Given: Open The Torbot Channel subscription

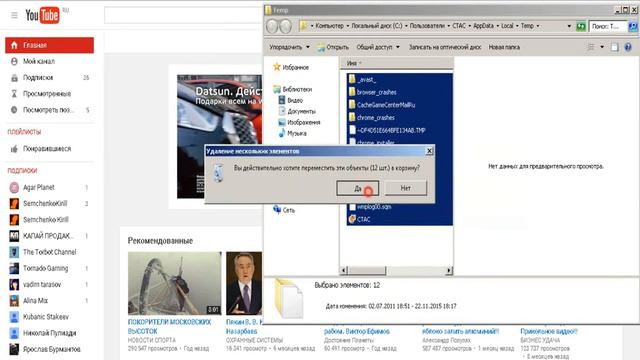Looking at the screenshot, I should [x=49, y=252].
